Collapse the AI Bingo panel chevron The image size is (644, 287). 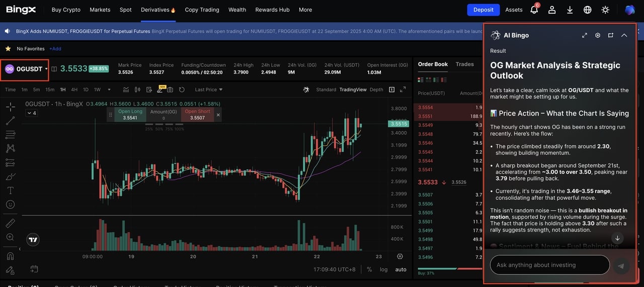tap(624, 35)
